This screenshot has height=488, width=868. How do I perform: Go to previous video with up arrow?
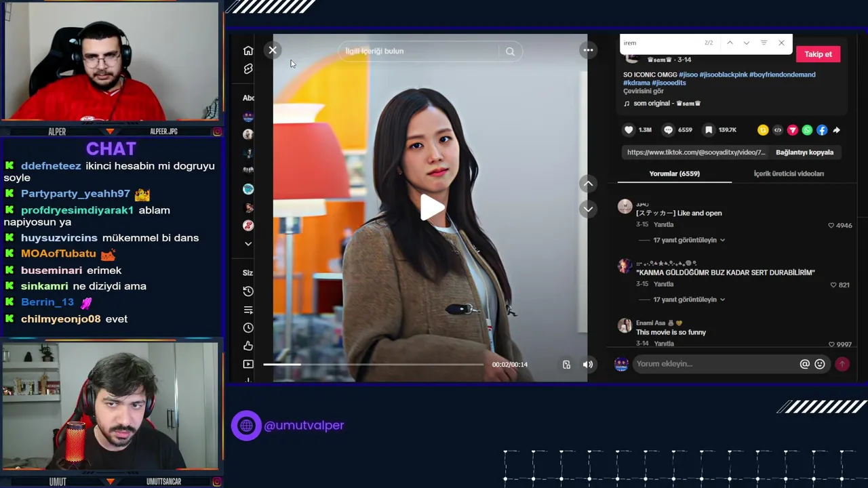(588, 184)
